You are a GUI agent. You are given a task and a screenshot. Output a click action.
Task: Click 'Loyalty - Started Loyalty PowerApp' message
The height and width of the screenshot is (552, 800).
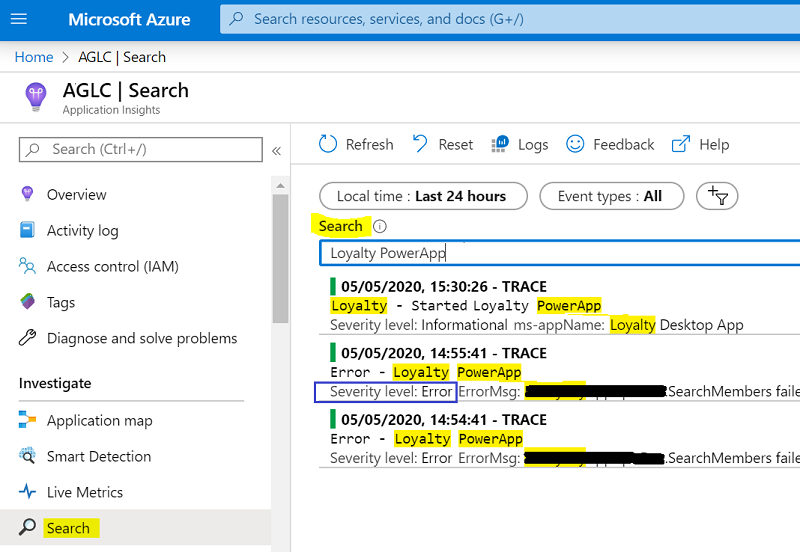[466, 306]
